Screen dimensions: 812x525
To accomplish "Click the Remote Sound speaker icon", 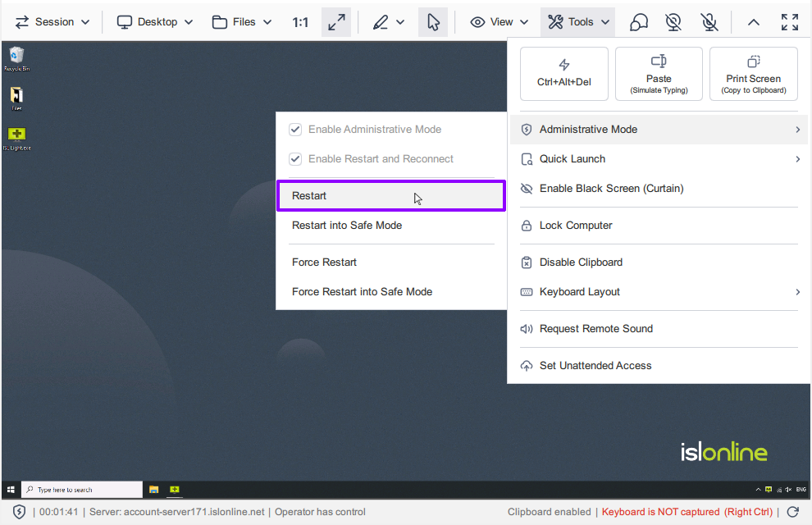I will click(x=526, y=329).
